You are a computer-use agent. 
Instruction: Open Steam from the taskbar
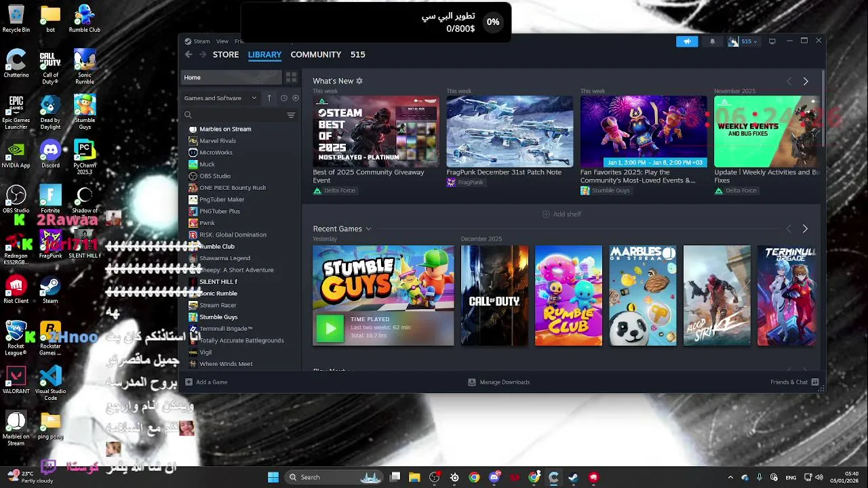pos(574,477)
